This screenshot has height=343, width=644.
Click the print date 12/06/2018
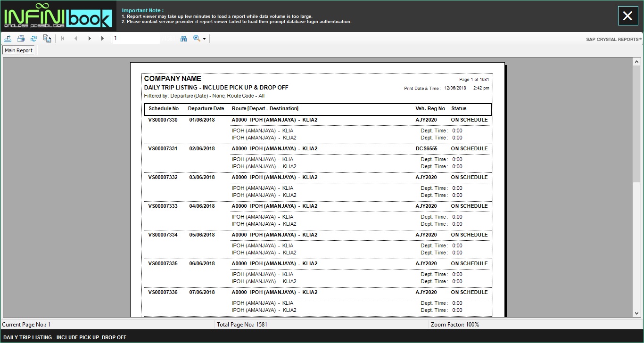tap(455, 88)
